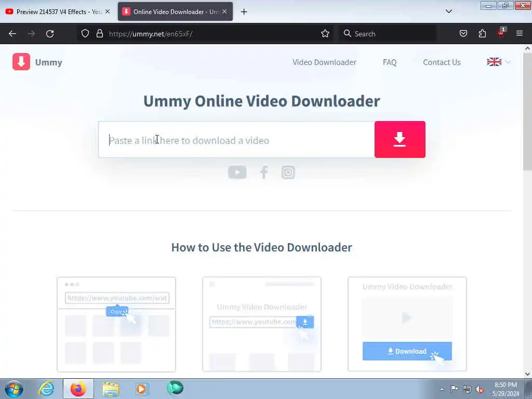
Task: Click the blue Download button illustration
Action: coord(407,351)
